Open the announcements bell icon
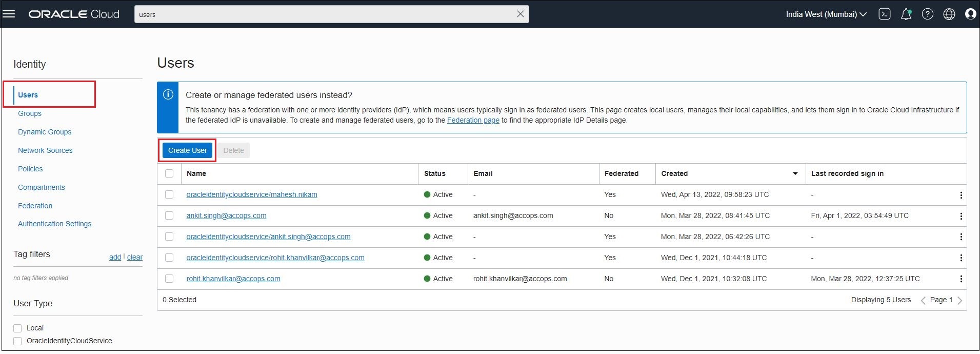This screenshot has height=354, width=980. click(x=906, y=14)
